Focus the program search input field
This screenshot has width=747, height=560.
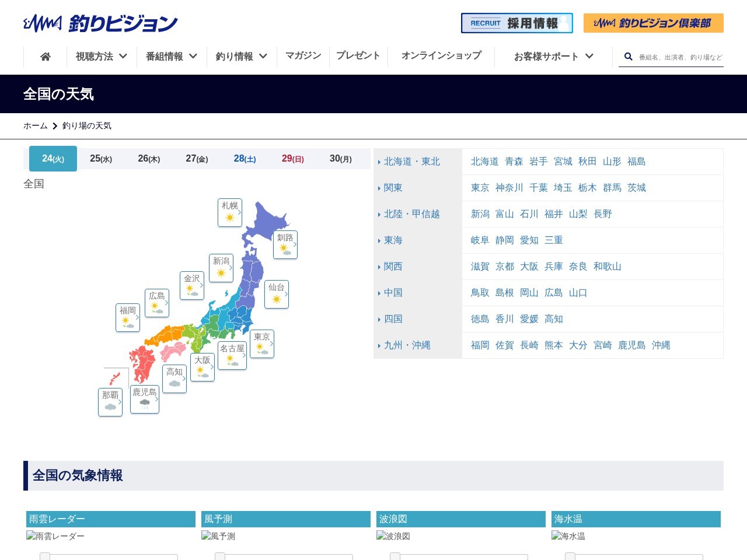point(680,57)
